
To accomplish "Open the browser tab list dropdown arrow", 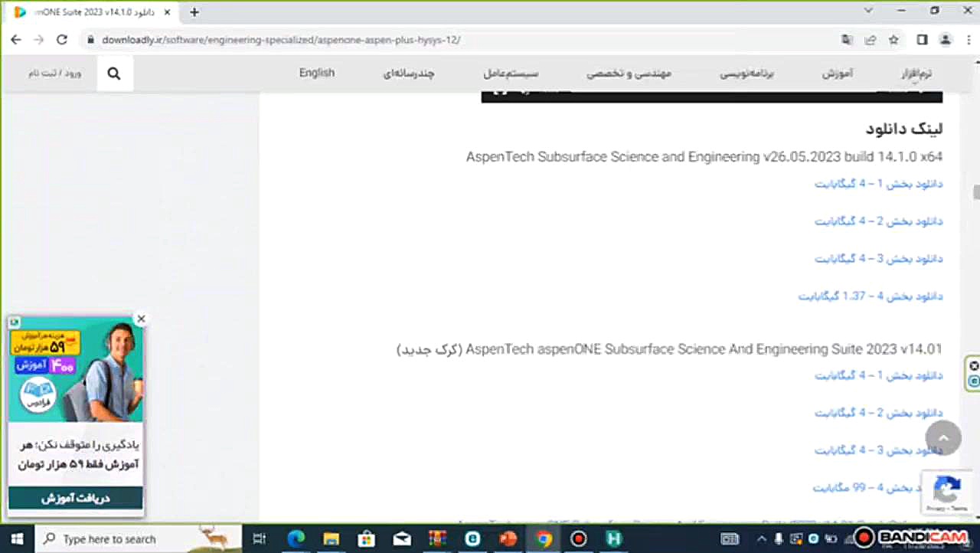I will (x=867, y=11).
